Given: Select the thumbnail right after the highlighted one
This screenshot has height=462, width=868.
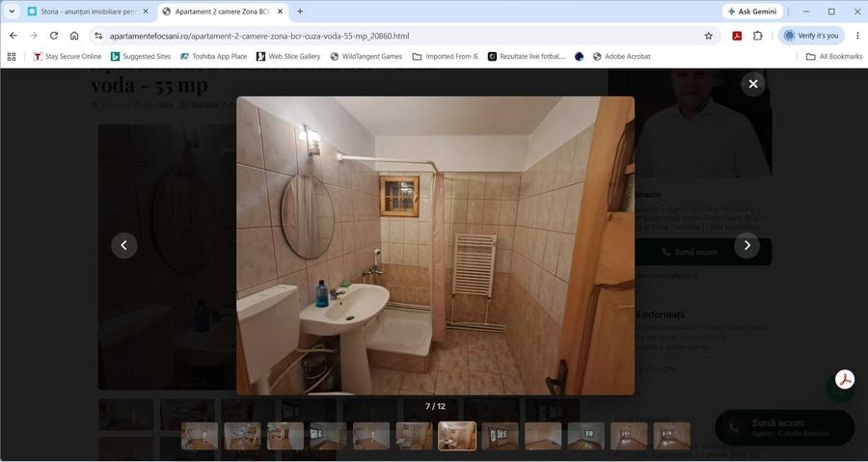Looking at the screenshot, I should [x=500, y=436].
